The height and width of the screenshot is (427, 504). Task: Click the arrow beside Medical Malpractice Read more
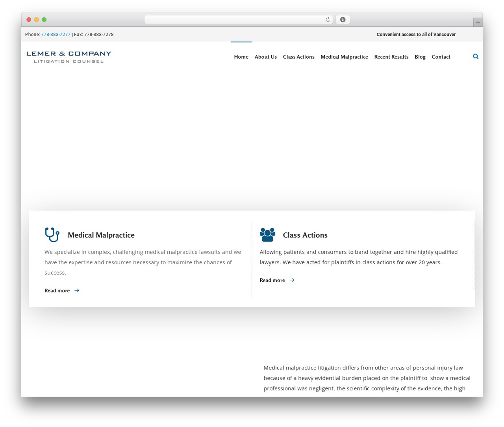[x=77, y=290]
